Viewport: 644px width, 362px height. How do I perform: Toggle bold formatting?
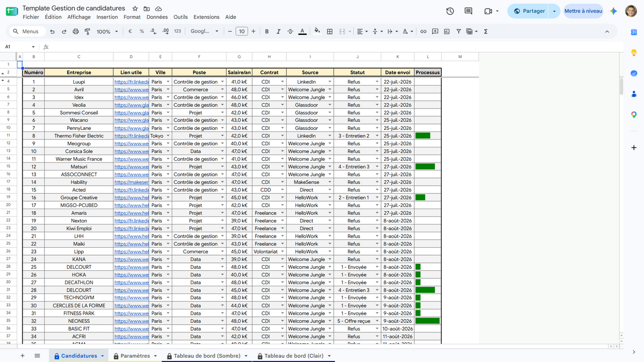coord(267,32)
